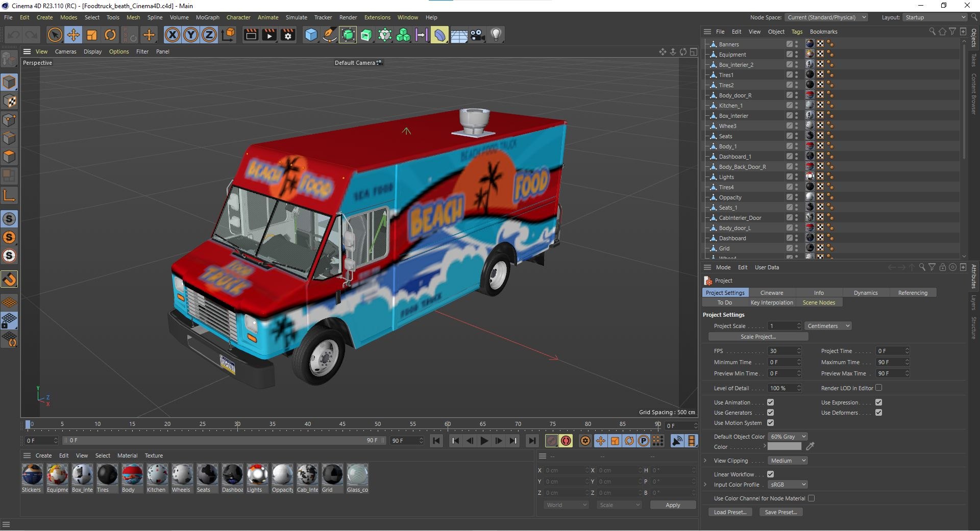The width and height of the screenshot is (980, 531).
Task: Click the Default Object Color swatch
Action: pyautogui.click(x=785, y=447)
